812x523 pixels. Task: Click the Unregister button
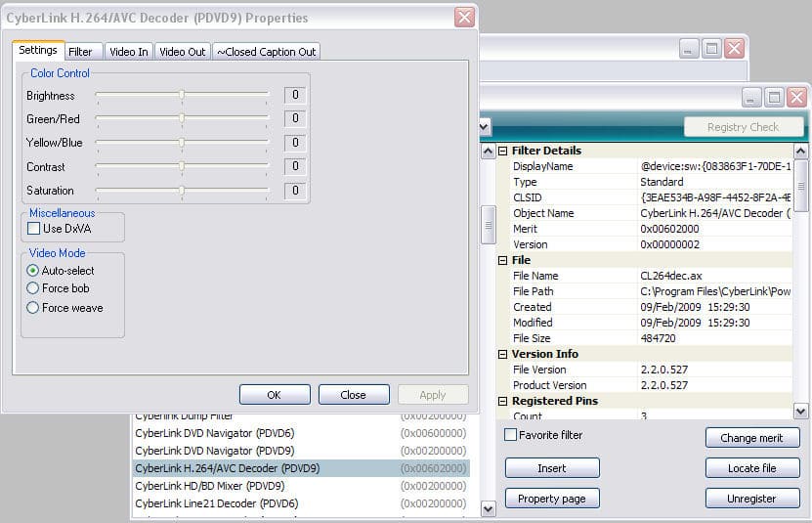pos(752,499)
